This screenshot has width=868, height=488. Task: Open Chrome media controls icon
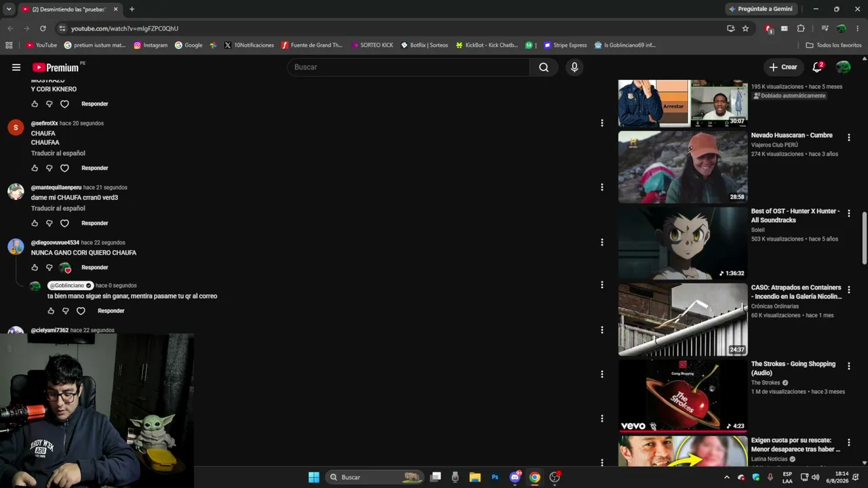[825, 28]
